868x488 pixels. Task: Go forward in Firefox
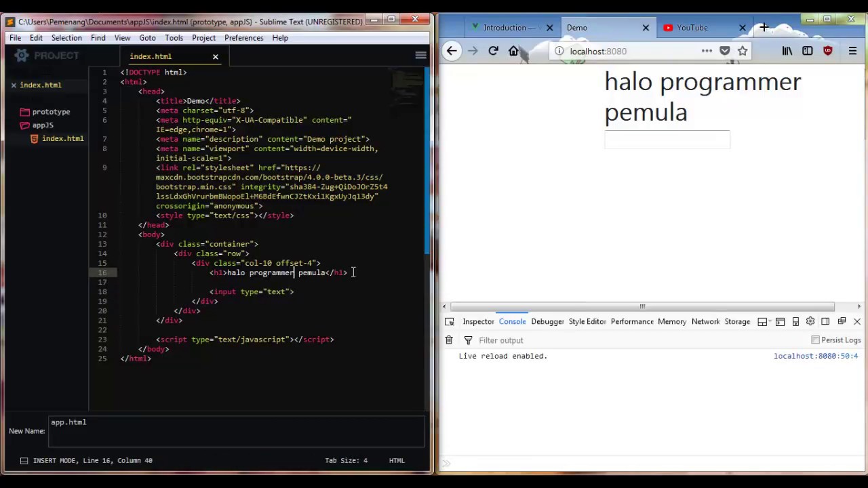tap(473, 51)
